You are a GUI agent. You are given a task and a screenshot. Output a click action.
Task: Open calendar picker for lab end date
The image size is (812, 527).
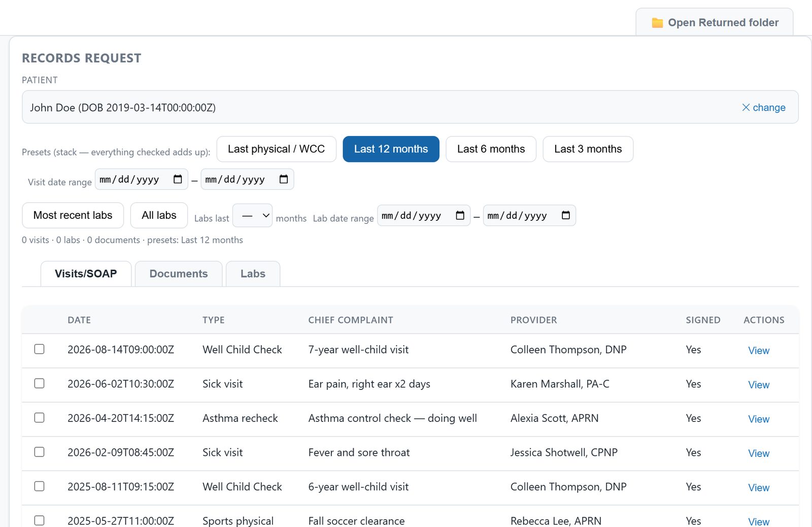[x=566, y=215]
